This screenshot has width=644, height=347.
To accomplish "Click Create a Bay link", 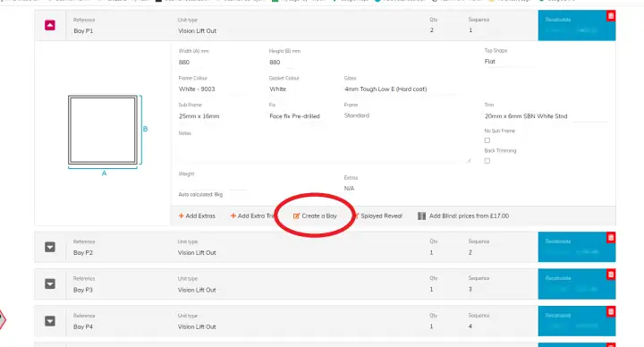I will (x=315, y=216).
